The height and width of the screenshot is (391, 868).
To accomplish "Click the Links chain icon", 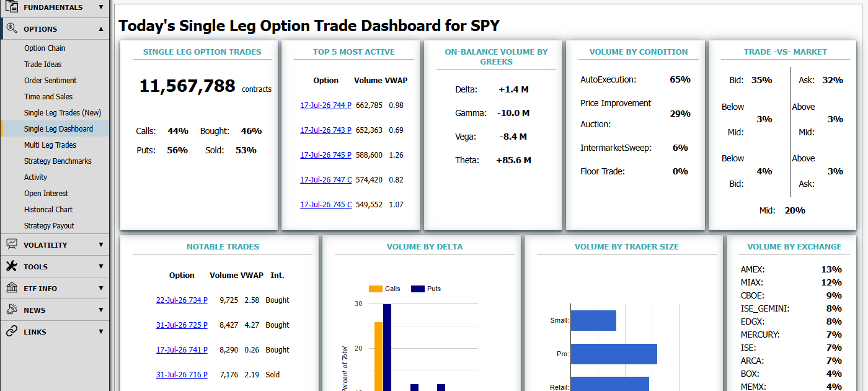I will tap(11, 331).
